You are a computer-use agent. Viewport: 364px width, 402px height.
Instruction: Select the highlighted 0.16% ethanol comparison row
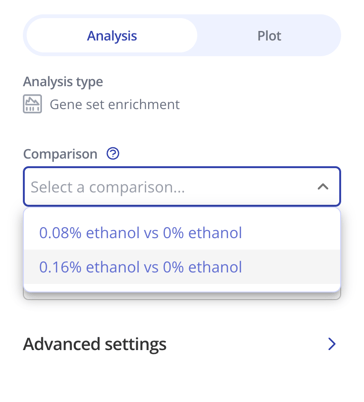[x=182, y=267]
